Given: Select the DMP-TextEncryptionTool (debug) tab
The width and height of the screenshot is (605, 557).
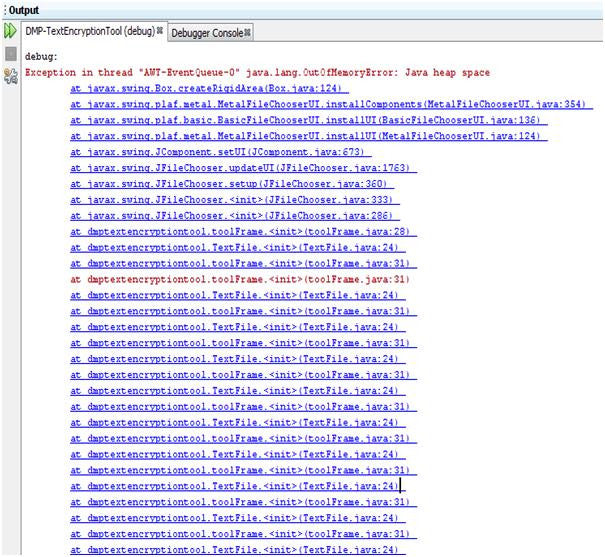Looking at the screenshot, I should coord(89,32).
